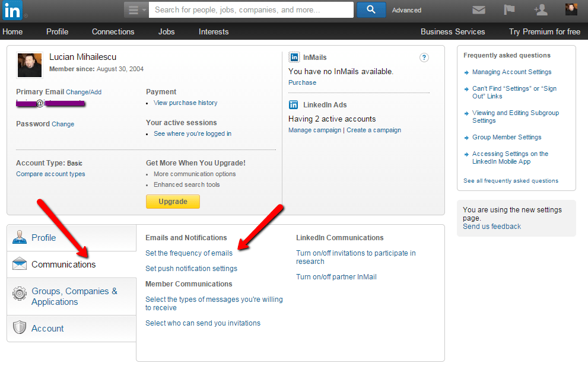This screenshot has width=588, height=379.
Task: Click the Groups gear icon
Action: pos(20,294)
